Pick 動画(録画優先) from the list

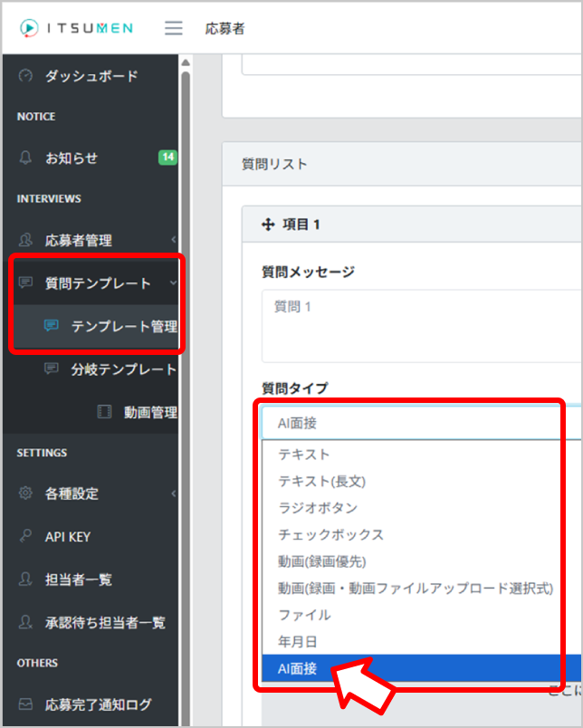point(322,561)
